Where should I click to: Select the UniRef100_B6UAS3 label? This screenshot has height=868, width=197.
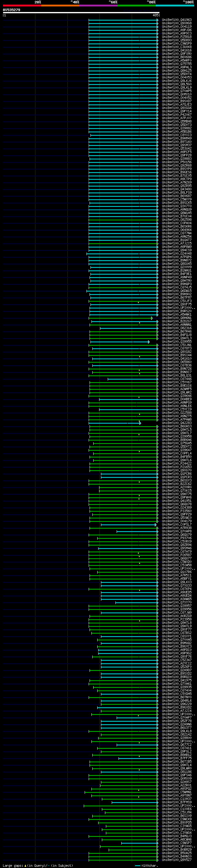point(176,426)
